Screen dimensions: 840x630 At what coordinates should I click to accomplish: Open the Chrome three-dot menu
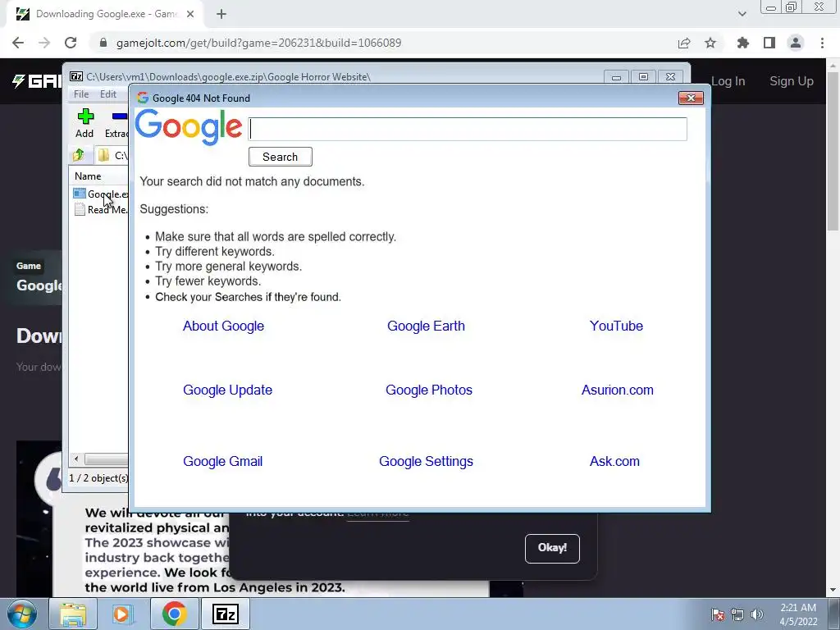822,43
